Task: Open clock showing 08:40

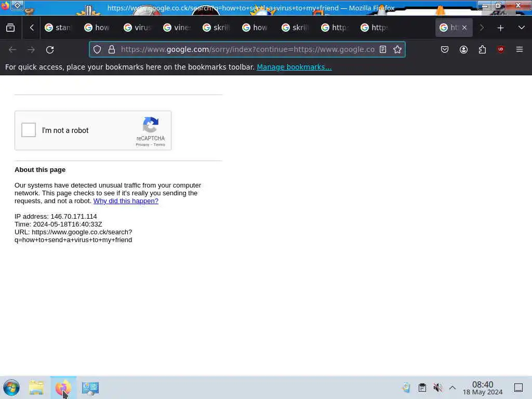Action: [x=483, y=388]
